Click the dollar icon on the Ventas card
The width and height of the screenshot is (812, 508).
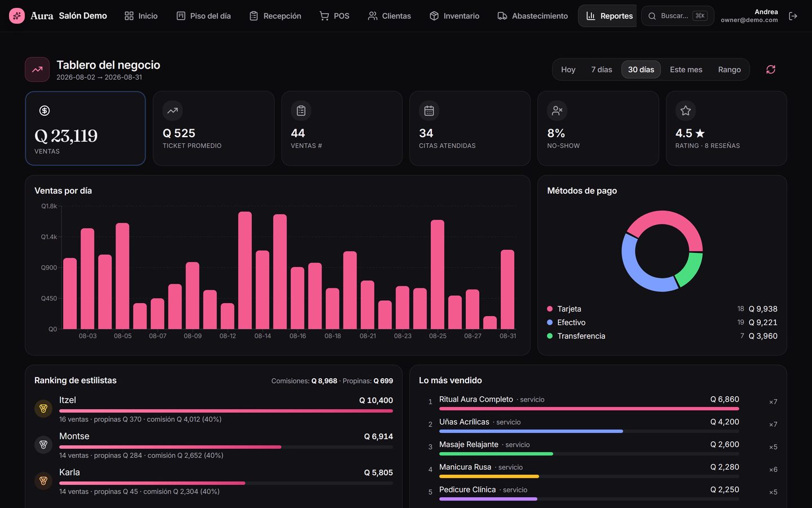[45, 111]
